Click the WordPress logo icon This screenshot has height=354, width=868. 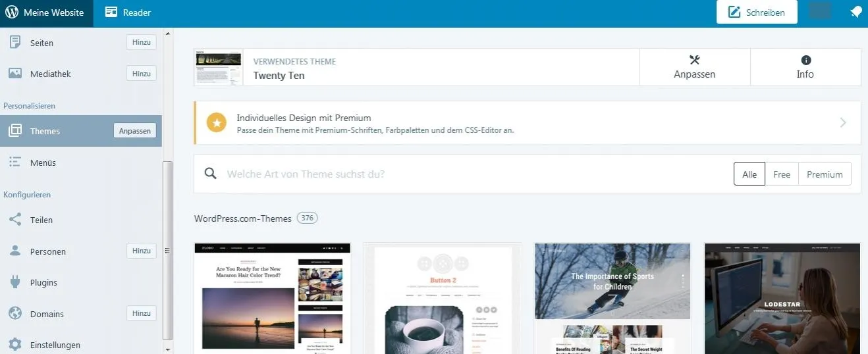(x=12, y=13)
